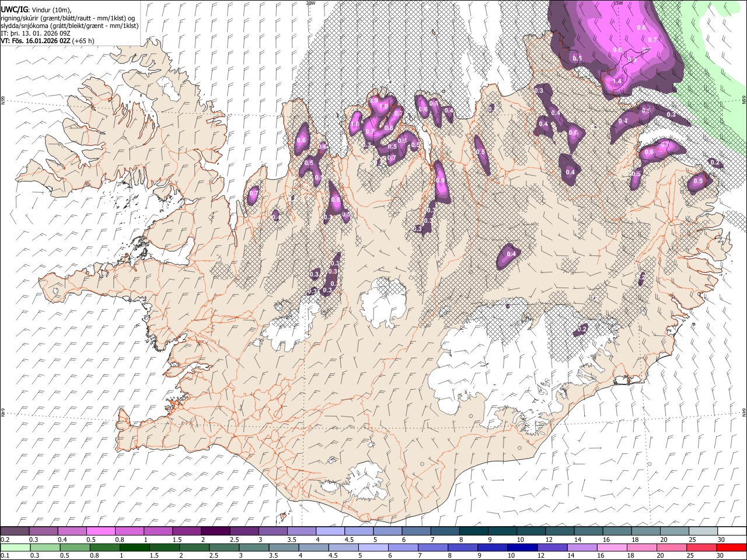Click the 'IT: þri. 13. 01. 2026 09Z' line
Image resolution: width=747 pixels, height=560 pixels.
(36, 33)
